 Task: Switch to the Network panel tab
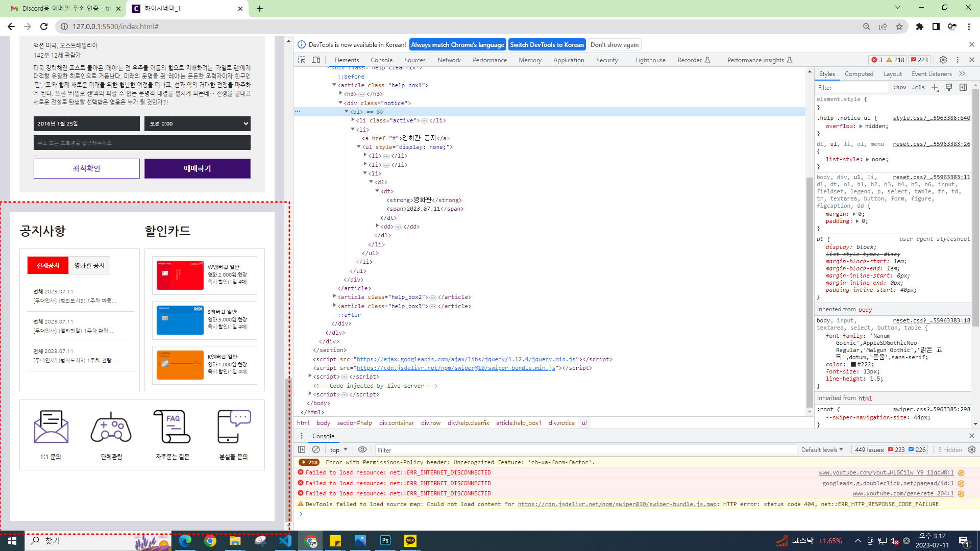tap(449, 60)
